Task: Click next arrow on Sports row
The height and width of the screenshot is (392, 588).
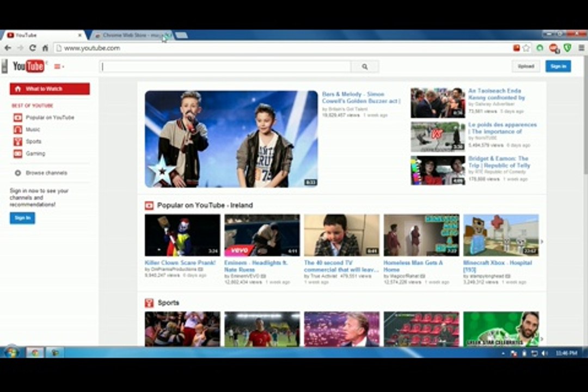Action: pos(542,339)
